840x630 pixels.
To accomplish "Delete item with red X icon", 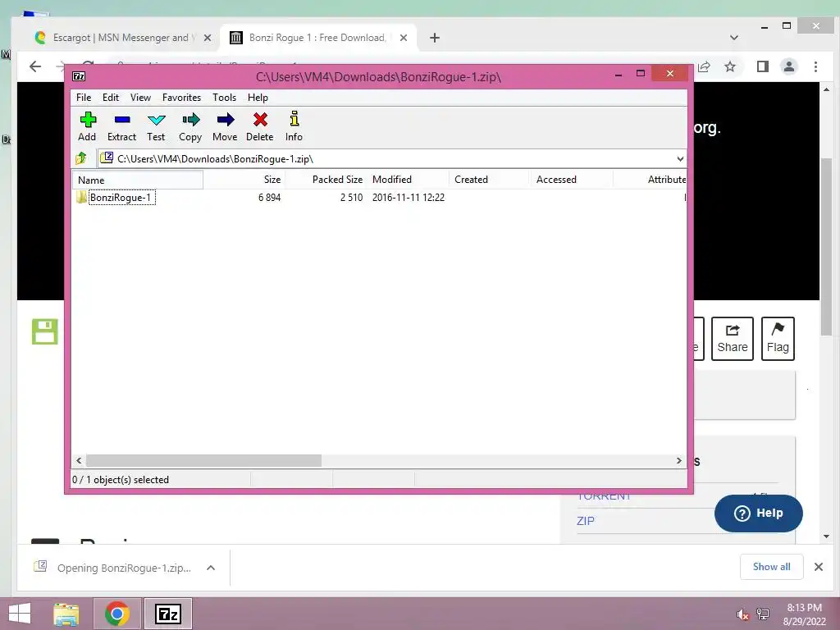I will pos(260,126).
